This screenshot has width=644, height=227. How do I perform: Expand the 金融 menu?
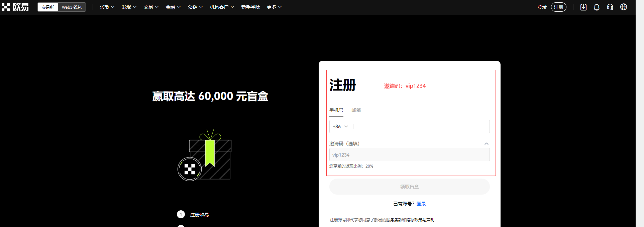(x=173, y=7)
